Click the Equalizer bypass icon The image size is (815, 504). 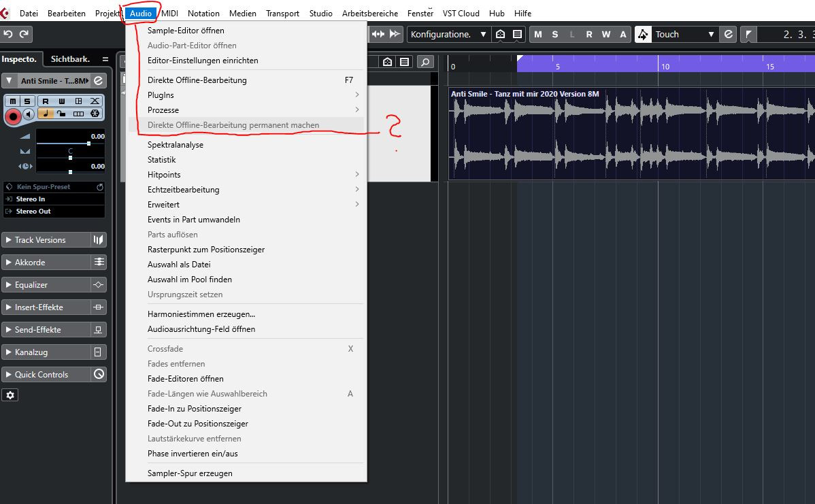click(98, 285)
